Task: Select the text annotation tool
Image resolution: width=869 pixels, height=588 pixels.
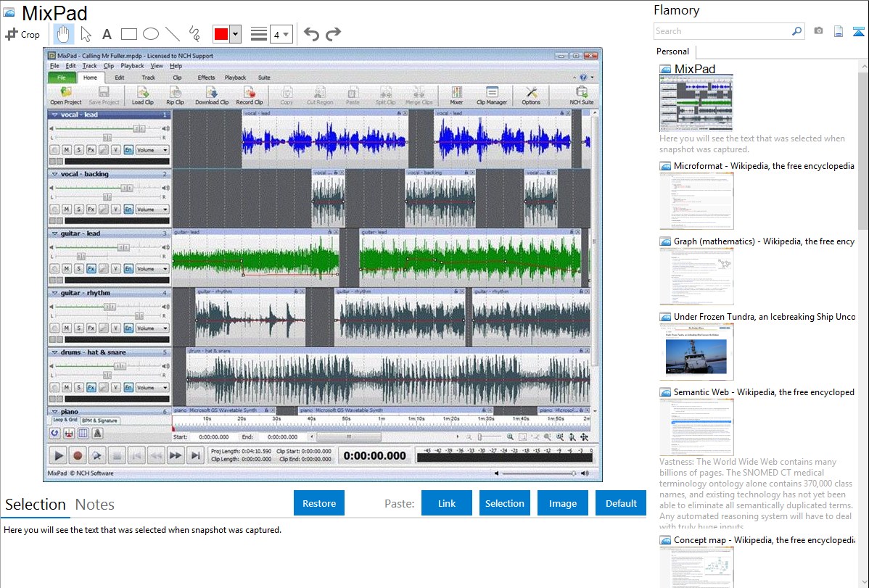Action: coord(107,34)
